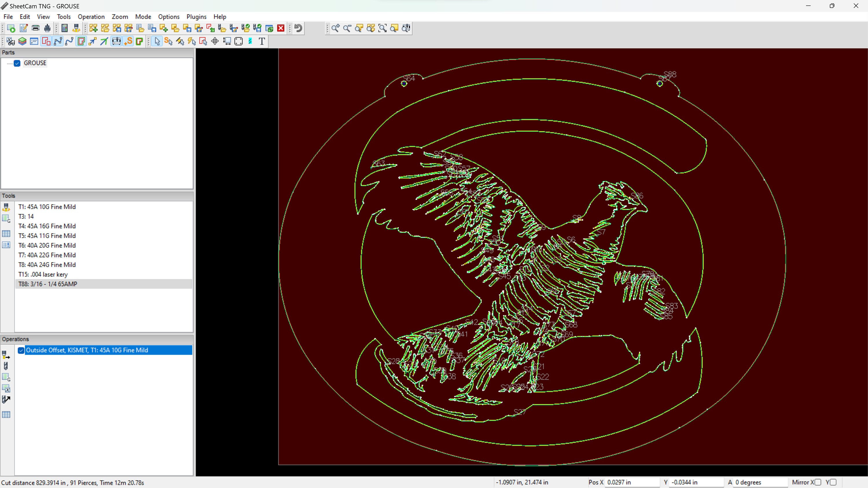This screenshot has height=488, width=868.
Task: Select the Text tool
Action: click(x=262, y=41)
